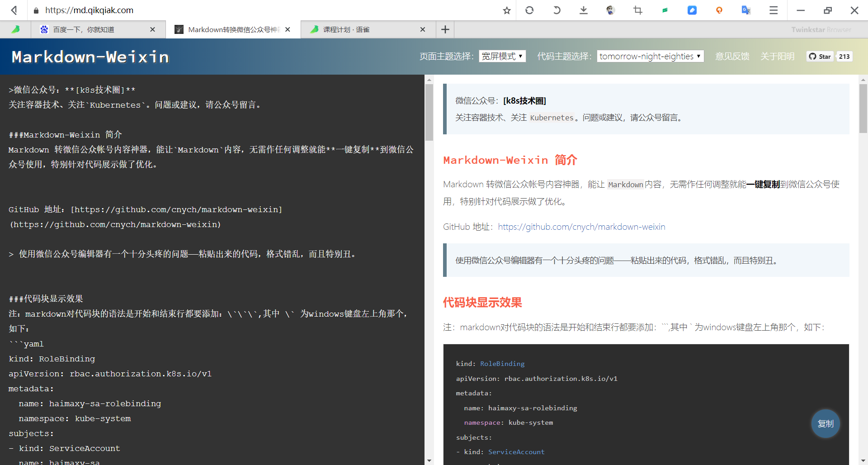Click the preview heading '代码块显示效果'
The height and width of the screenshot is (465, 868).
coord(482,303)
